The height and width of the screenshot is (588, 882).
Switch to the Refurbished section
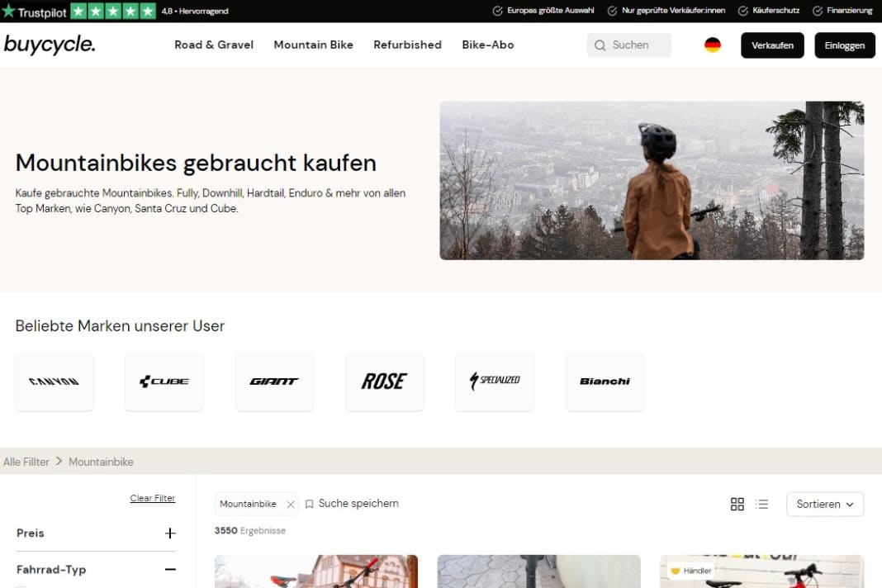pyautogui.click(x=407, y=45)
